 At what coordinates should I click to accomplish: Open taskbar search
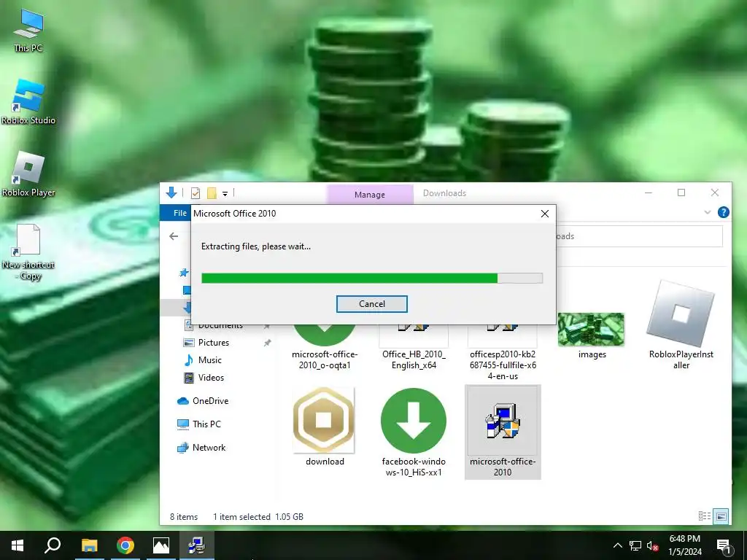click(x=53, y=545)
